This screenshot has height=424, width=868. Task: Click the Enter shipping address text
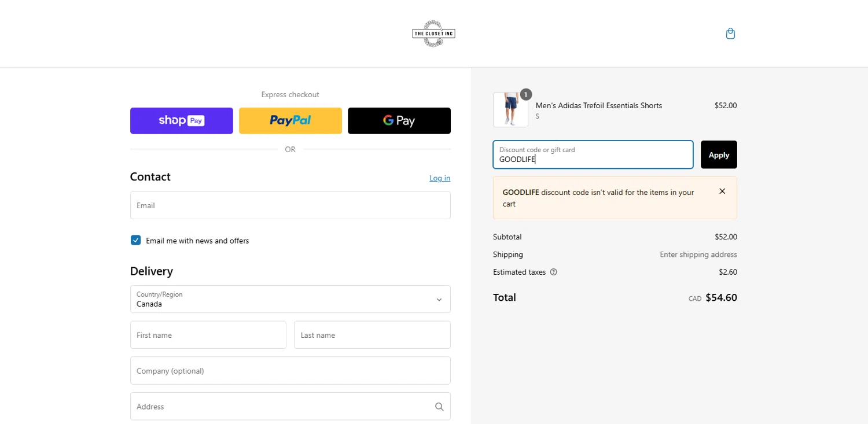698,255
